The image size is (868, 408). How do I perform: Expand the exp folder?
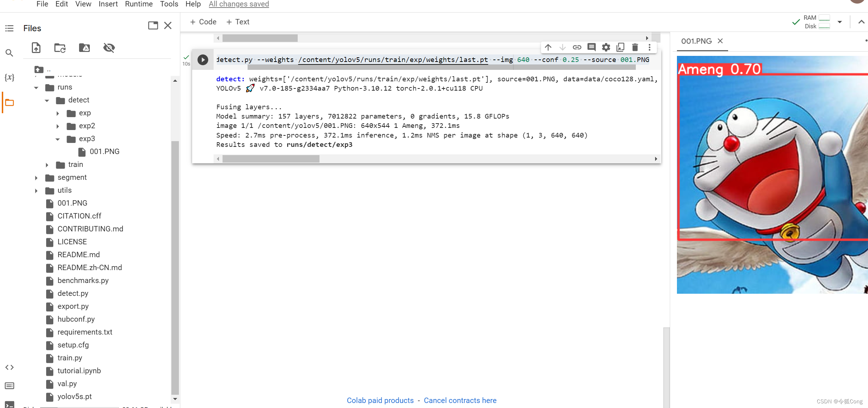[x=58, y=113]
